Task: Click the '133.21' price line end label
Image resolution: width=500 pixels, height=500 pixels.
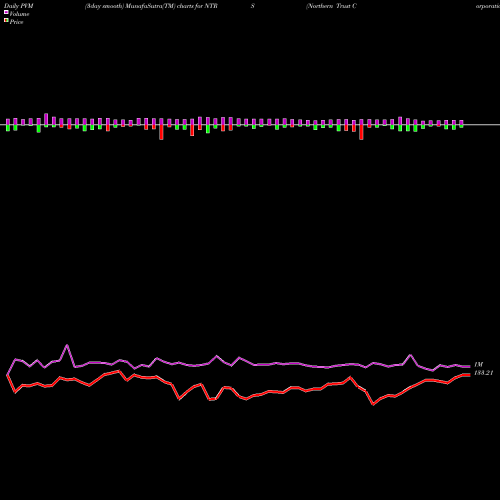Action: pos(483,373)
